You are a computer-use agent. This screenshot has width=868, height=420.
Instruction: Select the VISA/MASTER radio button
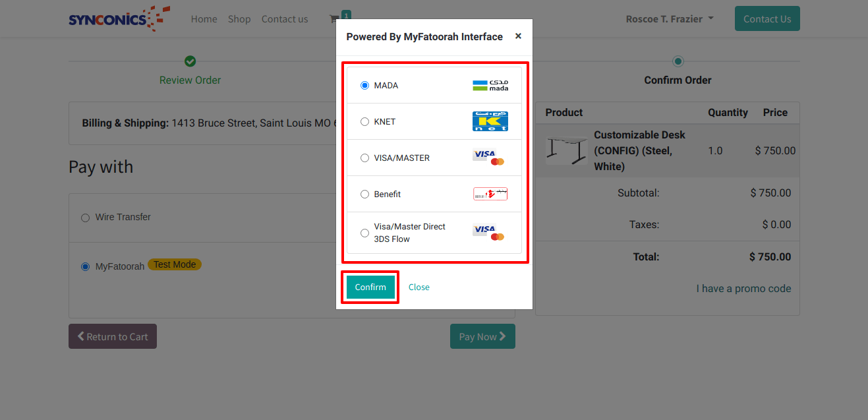[x=365, y=158]
